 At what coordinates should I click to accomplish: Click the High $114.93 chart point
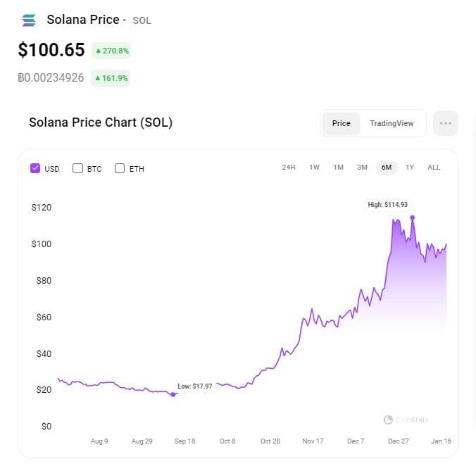click(x=412, y=218)
